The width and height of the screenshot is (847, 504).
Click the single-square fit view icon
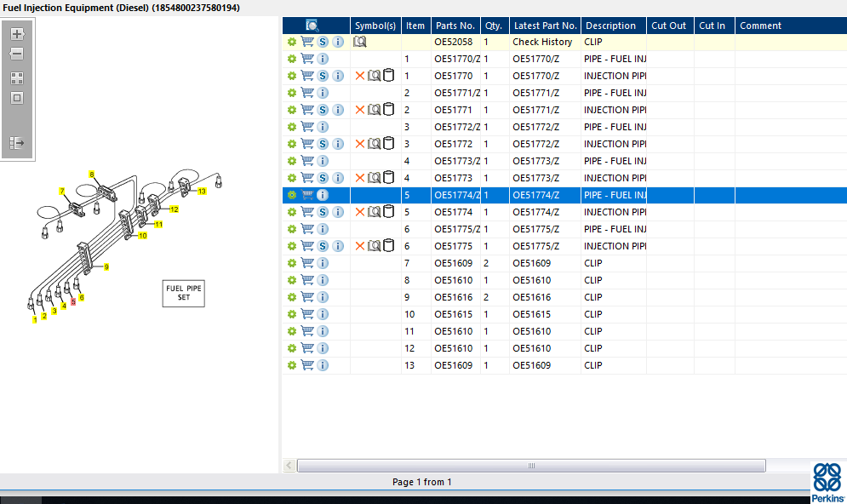17,98
